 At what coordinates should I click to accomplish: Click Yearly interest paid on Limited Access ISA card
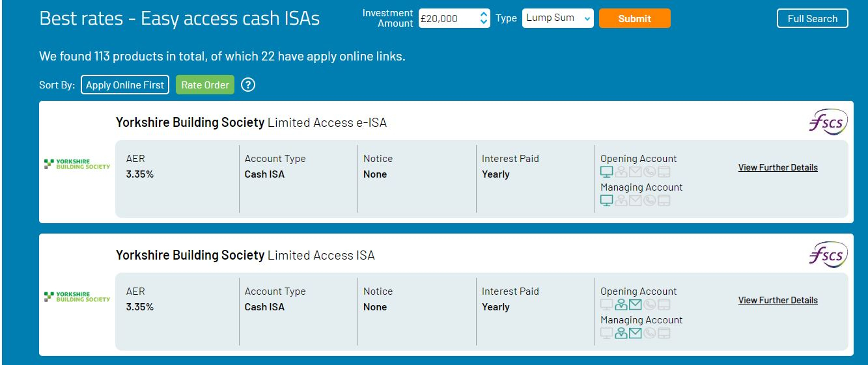496,307
